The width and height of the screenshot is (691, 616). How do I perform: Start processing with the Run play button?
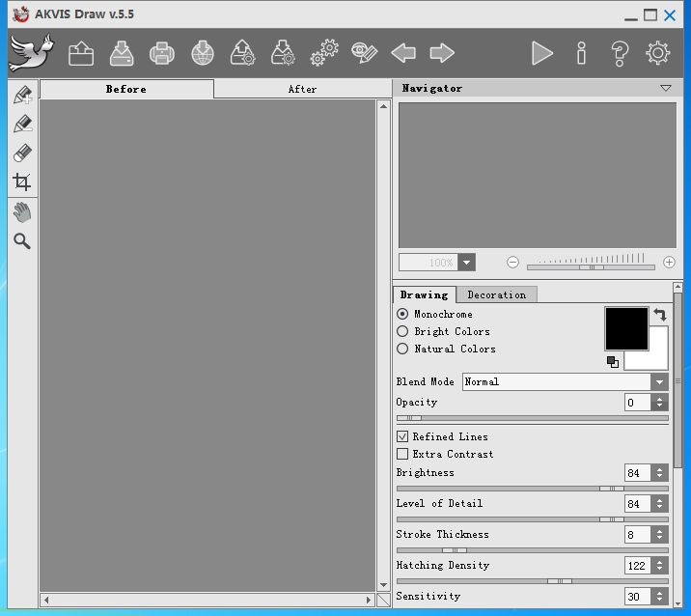click(542, 53)
